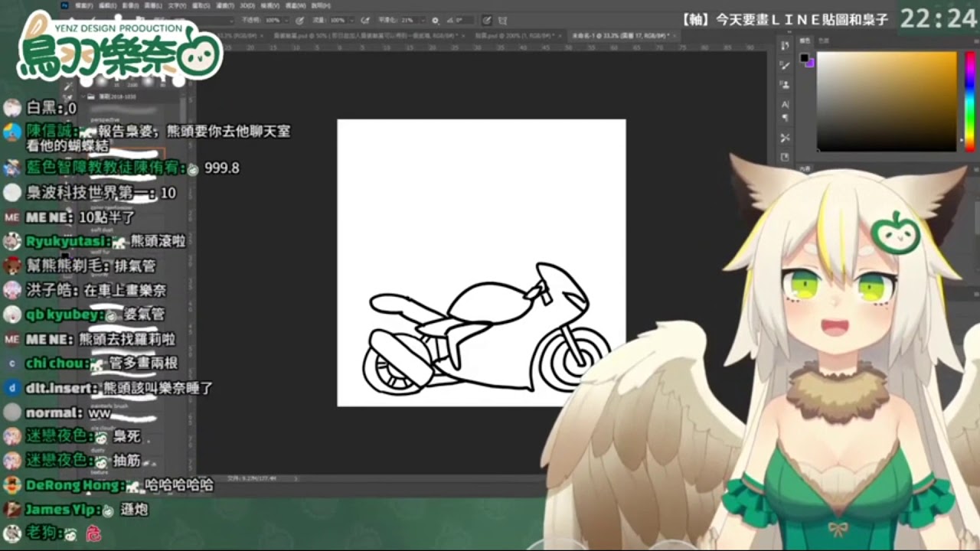Open the 編輯(E) Edit menu
This screenshot has width=980, height=551.
point(108,5)
